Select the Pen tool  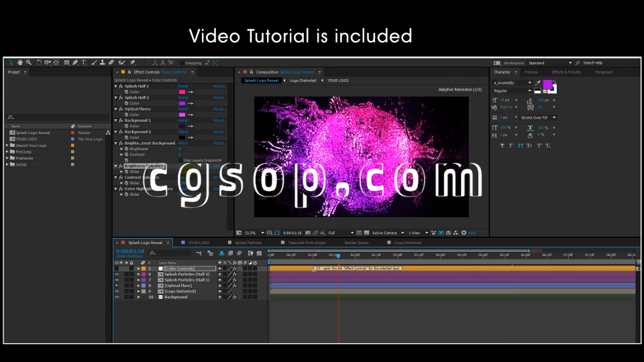point(75,62)
